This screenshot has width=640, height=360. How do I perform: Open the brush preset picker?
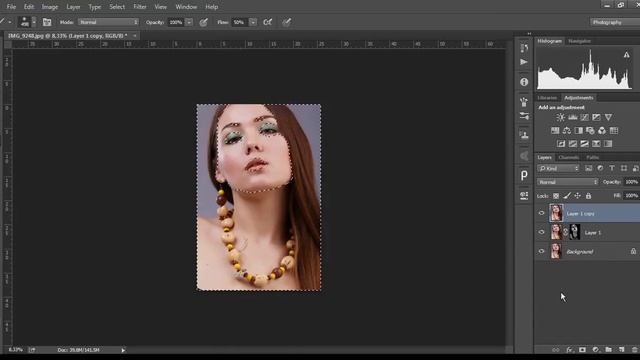28,22
